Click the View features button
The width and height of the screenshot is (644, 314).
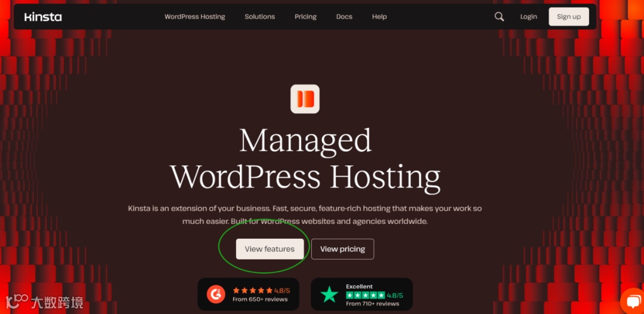pos(270,249)
